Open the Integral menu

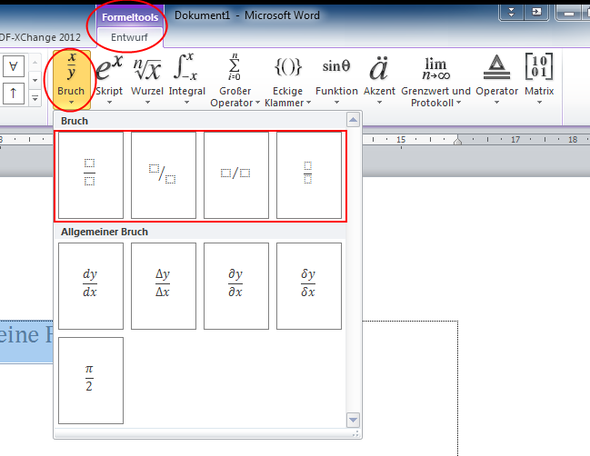point(187,79)
